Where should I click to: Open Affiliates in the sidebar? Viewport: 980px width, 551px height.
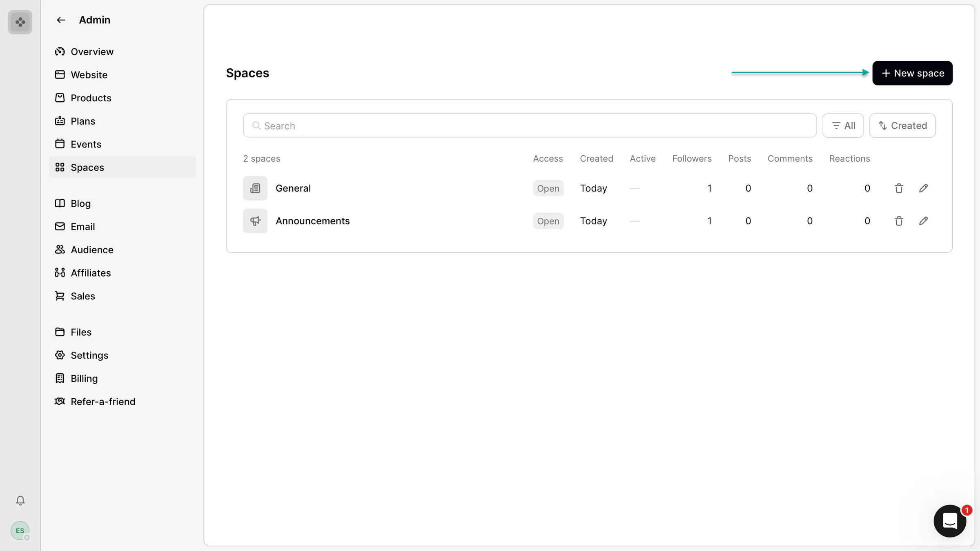point(122,273)
